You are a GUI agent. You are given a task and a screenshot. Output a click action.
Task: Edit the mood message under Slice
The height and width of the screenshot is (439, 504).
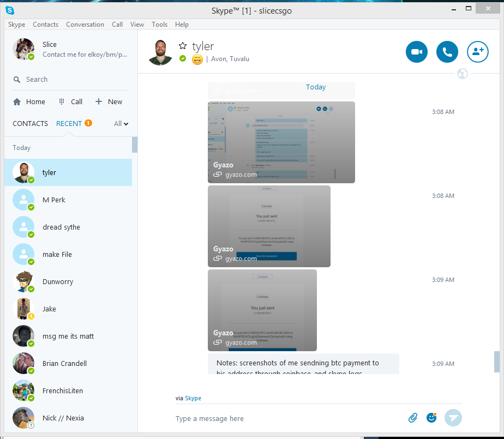85,55
